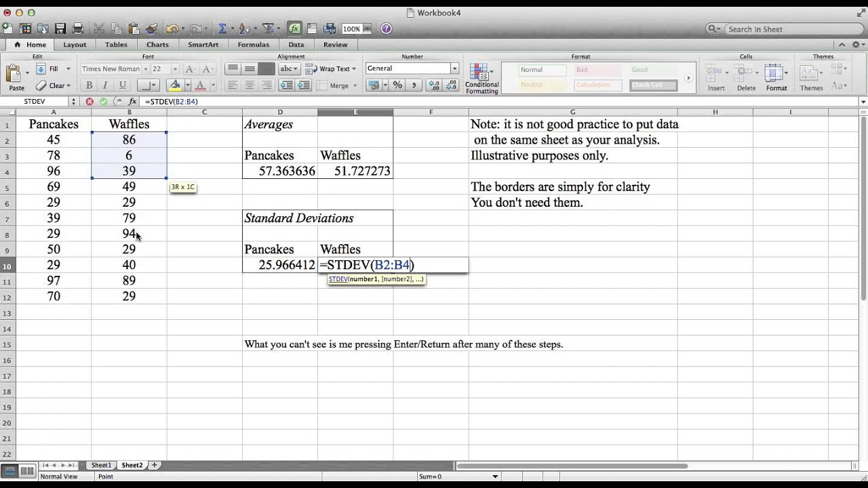
Task: Toggle center text horizontally
Action: [250, 85]
